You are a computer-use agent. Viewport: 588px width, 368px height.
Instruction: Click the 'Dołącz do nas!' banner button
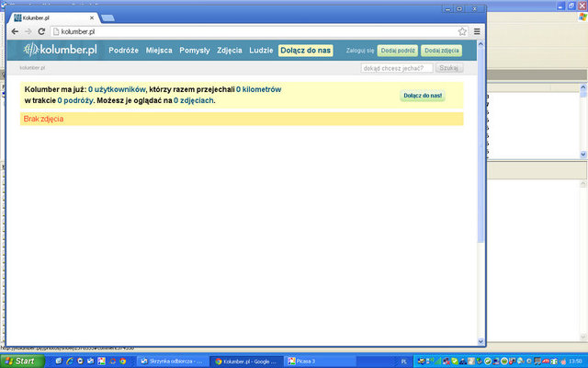coord(423,96)
